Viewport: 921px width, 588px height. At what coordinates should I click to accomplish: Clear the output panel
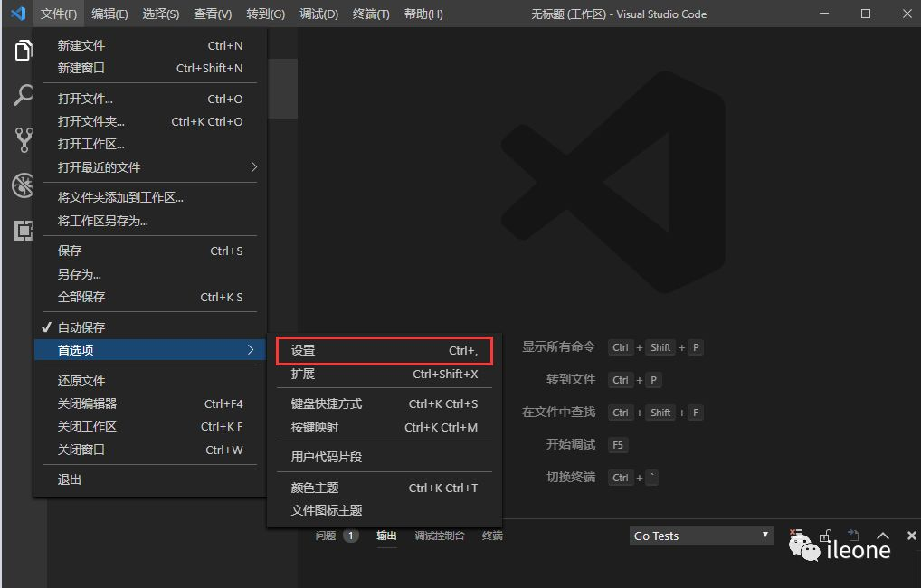(796, 534)
